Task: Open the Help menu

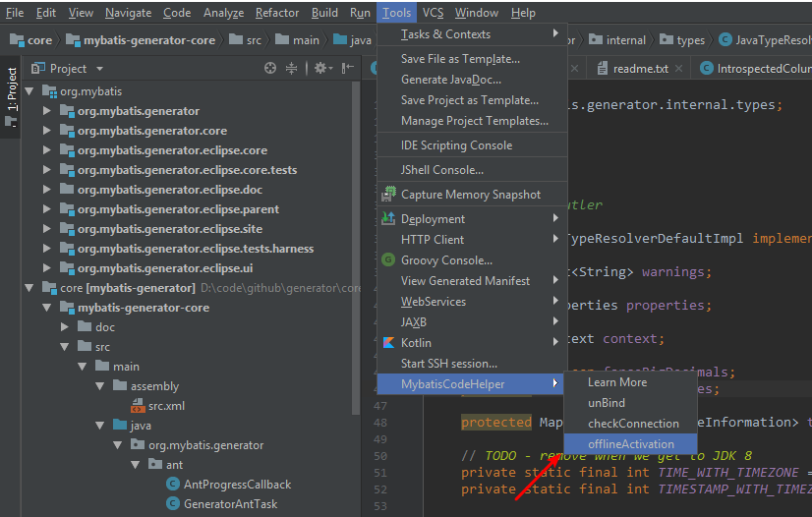Action: [x=523, y=13]
